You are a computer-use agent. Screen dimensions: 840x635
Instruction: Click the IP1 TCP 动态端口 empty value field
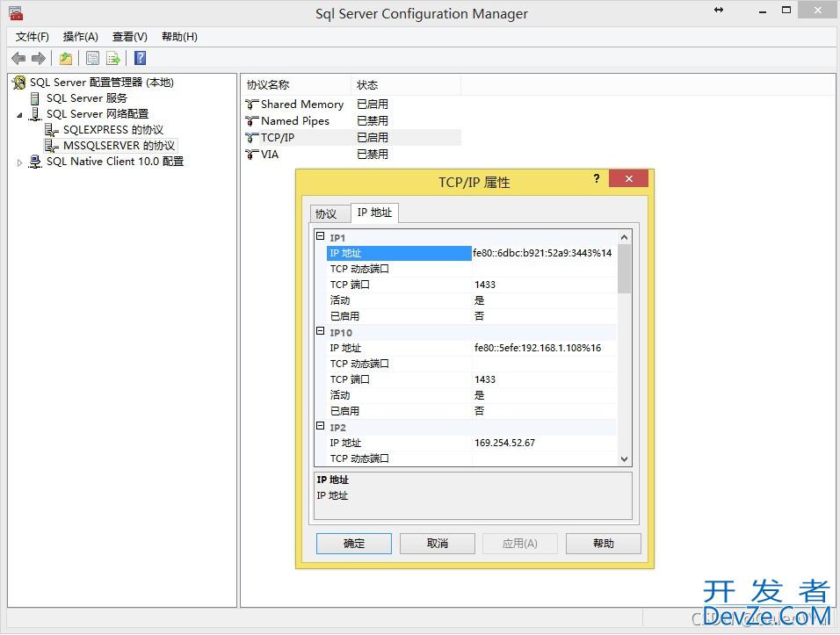[x=544, y=269]
